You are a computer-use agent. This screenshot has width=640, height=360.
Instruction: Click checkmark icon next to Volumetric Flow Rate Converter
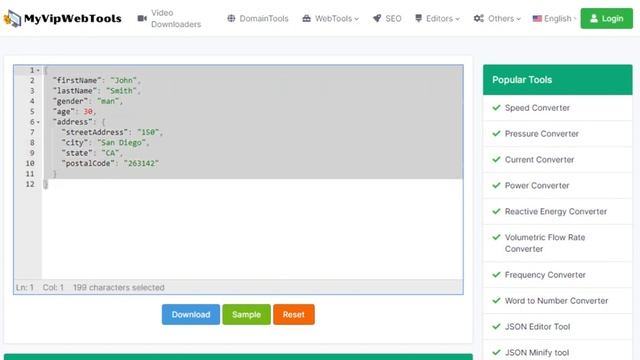click(496, 237)
